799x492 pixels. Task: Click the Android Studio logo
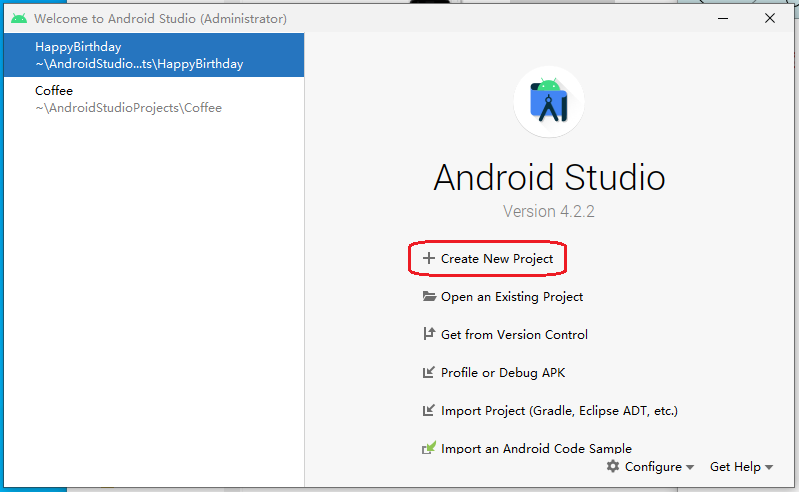click(x=549, y=102)
